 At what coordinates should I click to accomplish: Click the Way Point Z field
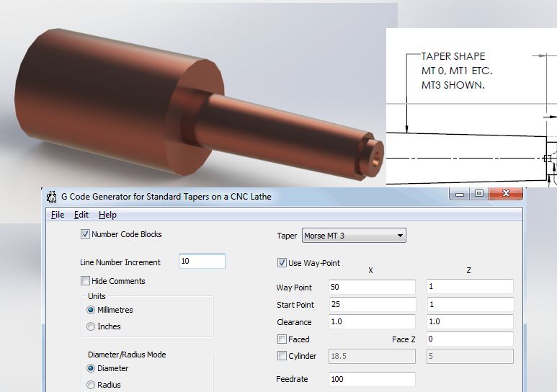click(470, 287)
